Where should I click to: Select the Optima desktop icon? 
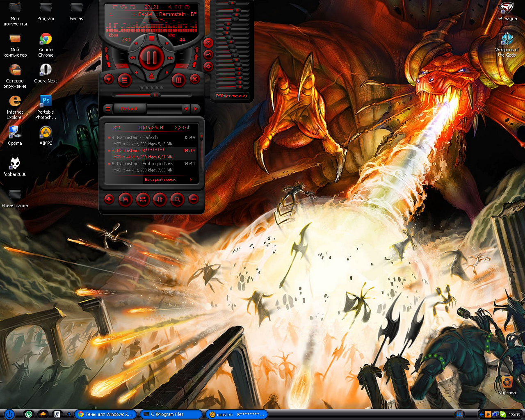pyautogui.click(x=15, y=136)
